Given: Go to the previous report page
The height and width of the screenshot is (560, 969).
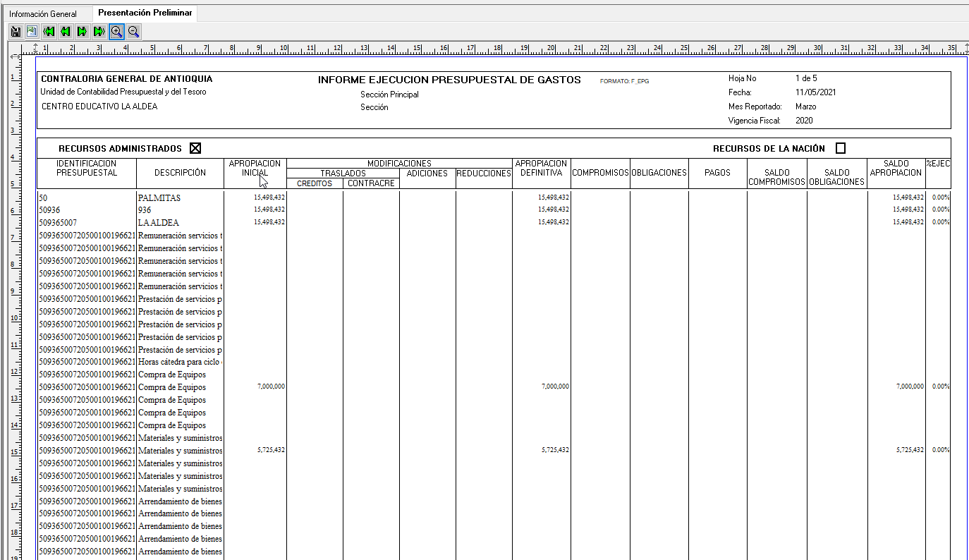Looking at the screenshot, I should (x=66, y=31).
